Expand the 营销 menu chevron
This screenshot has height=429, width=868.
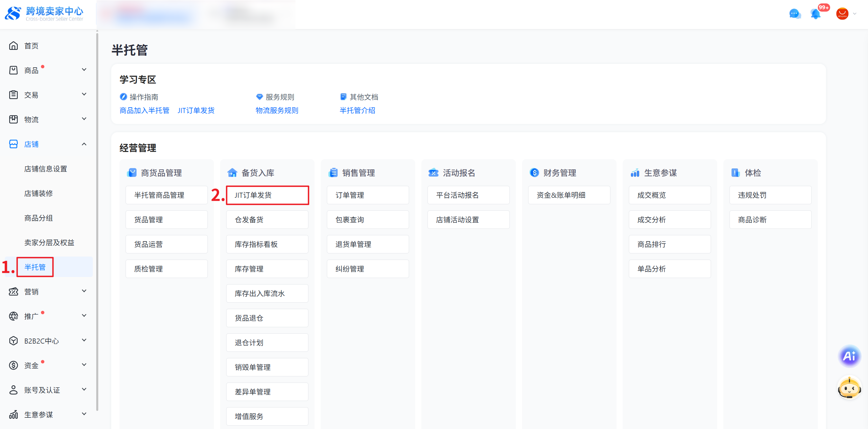84,291
